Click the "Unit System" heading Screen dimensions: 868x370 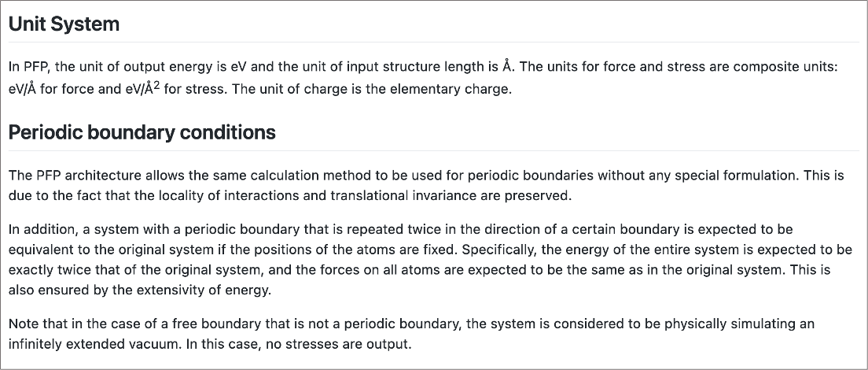point(64,24)
